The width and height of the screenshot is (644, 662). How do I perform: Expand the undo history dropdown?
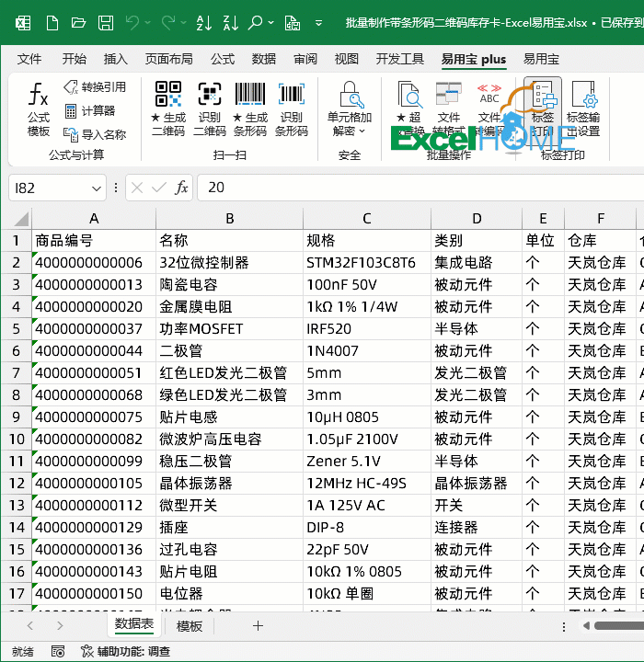coord(147,22)
